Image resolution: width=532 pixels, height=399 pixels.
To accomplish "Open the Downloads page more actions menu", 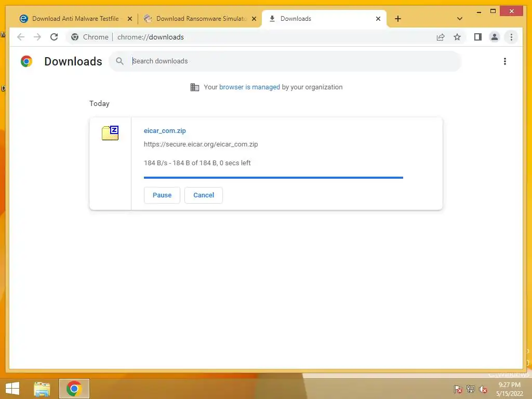I will coord(505,61).
